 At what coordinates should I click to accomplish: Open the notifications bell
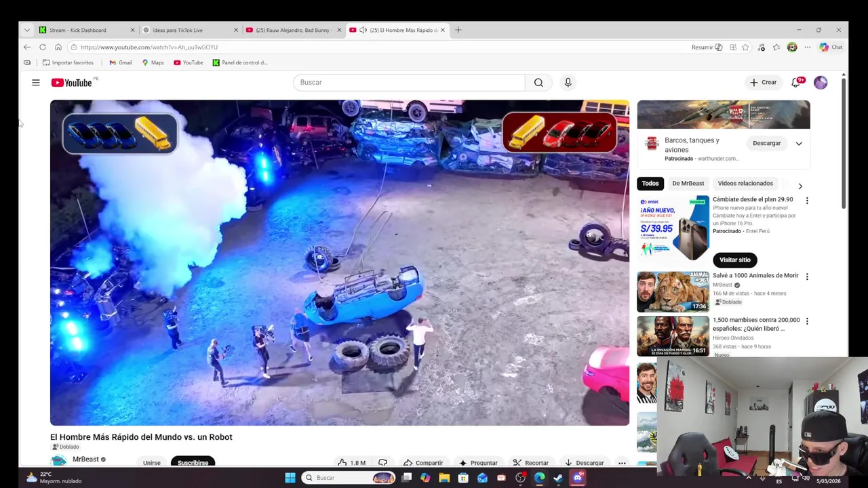click(797, 82)
